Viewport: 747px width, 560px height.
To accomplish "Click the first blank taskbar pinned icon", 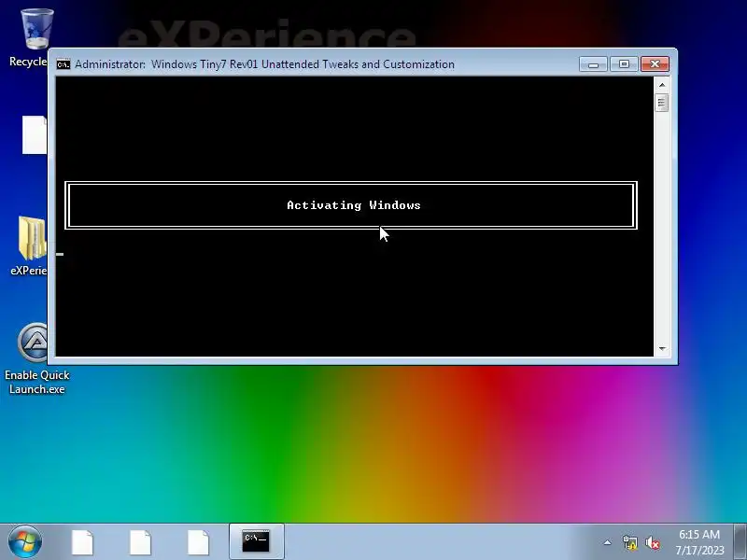I will (82, 542).
